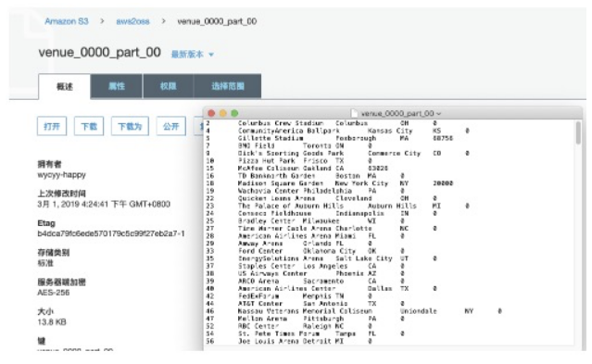The height and width of the screenshot is (364, 592).
Task: Click the 公开 button
Action: pos(171,126)
